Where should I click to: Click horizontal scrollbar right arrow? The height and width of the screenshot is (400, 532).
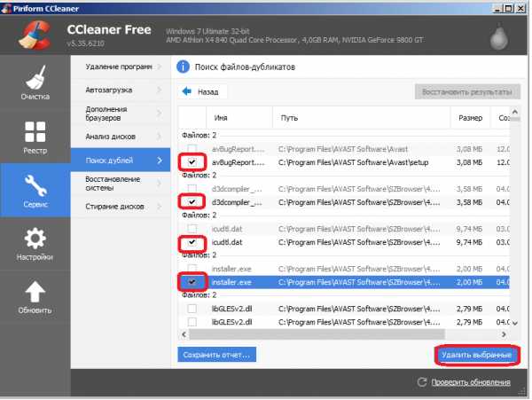504,334
